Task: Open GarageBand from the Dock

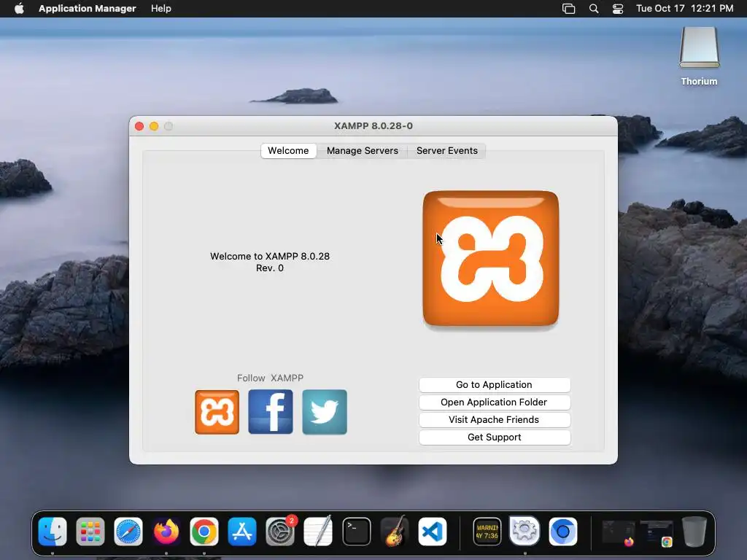Action: coord(395,532)
